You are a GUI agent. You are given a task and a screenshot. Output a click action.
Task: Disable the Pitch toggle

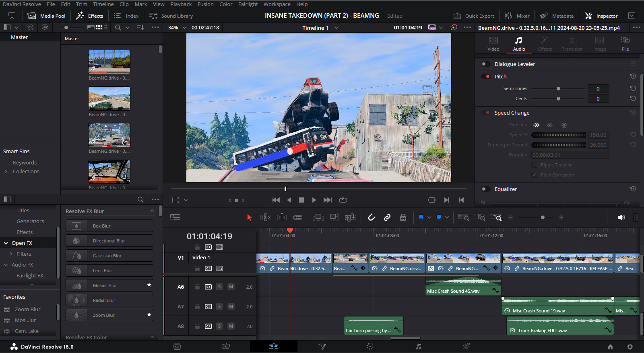[486, 76]
